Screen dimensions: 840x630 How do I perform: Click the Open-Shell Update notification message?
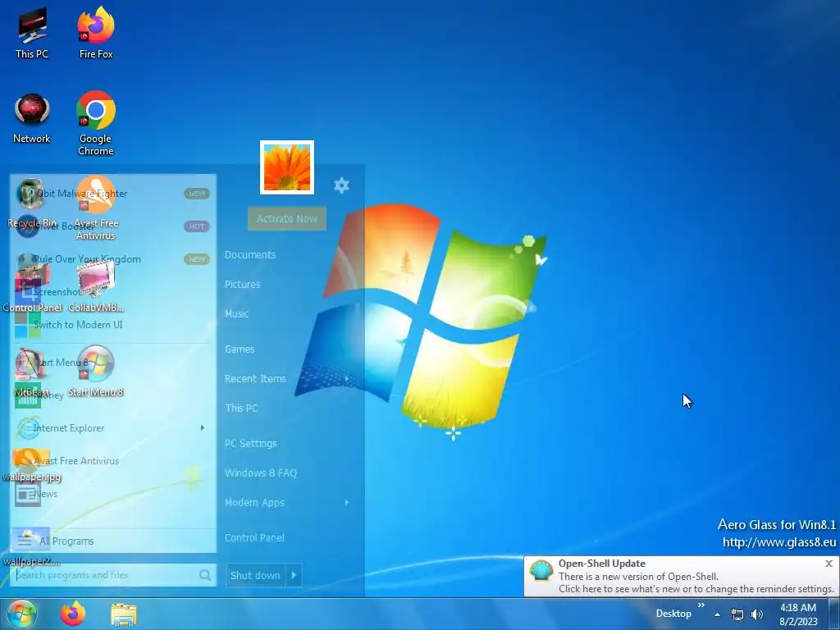(x=696, y=583)
